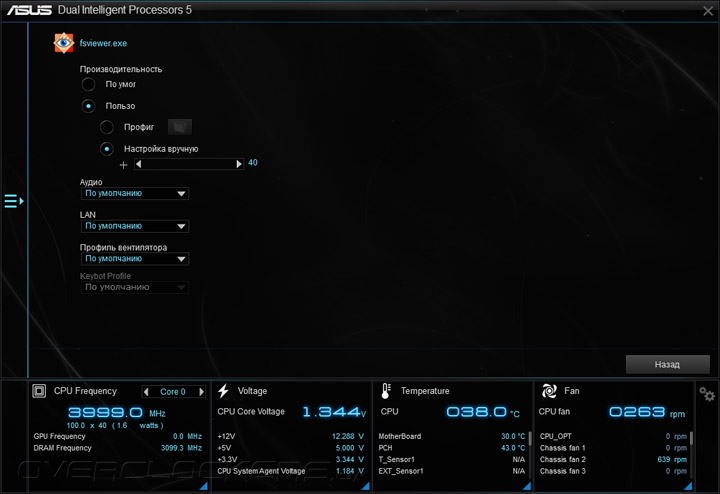Click the fsviewer.exe name text

[x=103, y=43]
